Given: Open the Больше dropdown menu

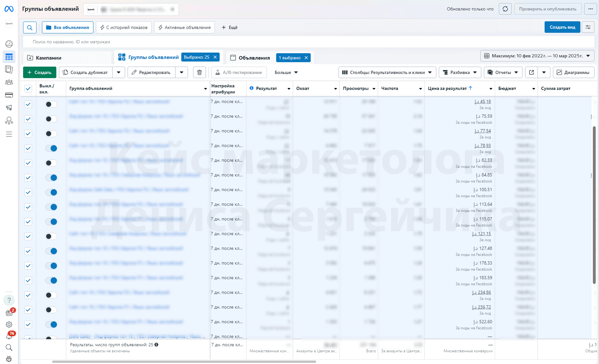Looking at the screenshot, I should pyautogui.click(x=286, y=72).
